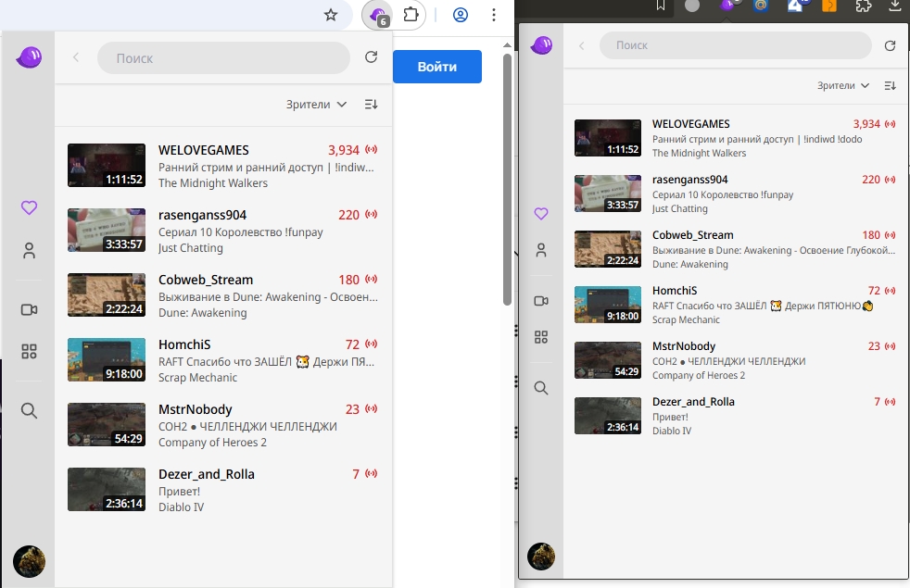Click the heart favorites icon in the left popup sidebar
This screenshot has width=910, height=588.
pos(29,208)
